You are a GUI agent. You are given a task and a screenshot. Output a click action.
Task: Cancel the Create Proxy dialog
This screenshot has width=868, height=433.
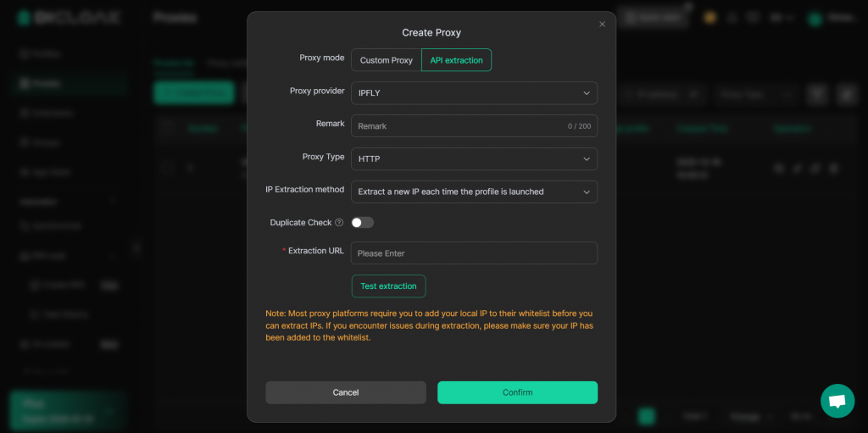345,392
